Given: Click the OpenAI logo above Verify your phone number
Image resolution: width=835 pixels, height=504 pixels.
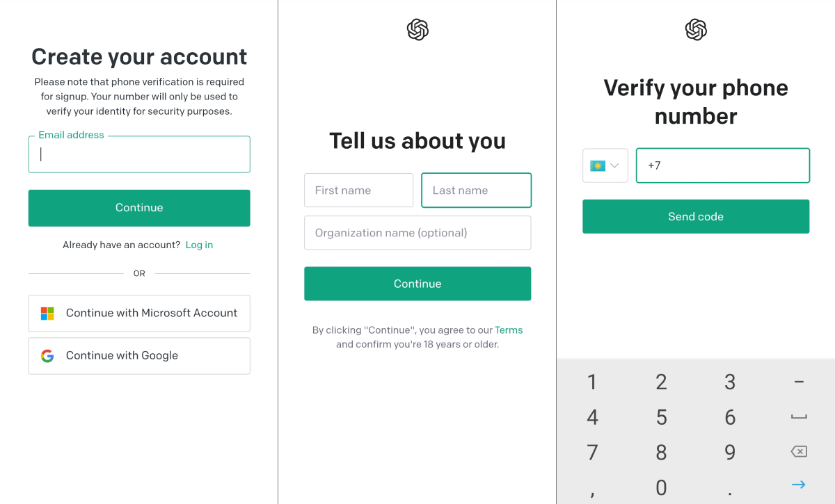Looking at the screenshot, I should click(696, 30).
